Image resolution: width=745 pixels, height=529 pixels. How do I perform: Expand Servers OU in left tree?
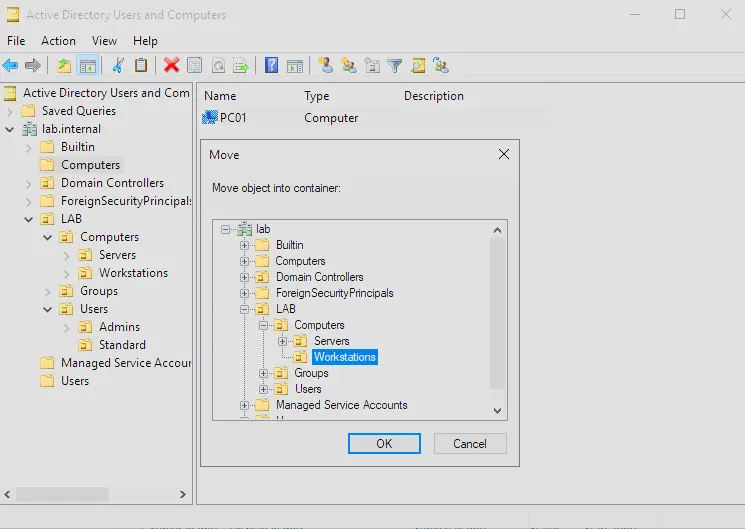[67, 256]
